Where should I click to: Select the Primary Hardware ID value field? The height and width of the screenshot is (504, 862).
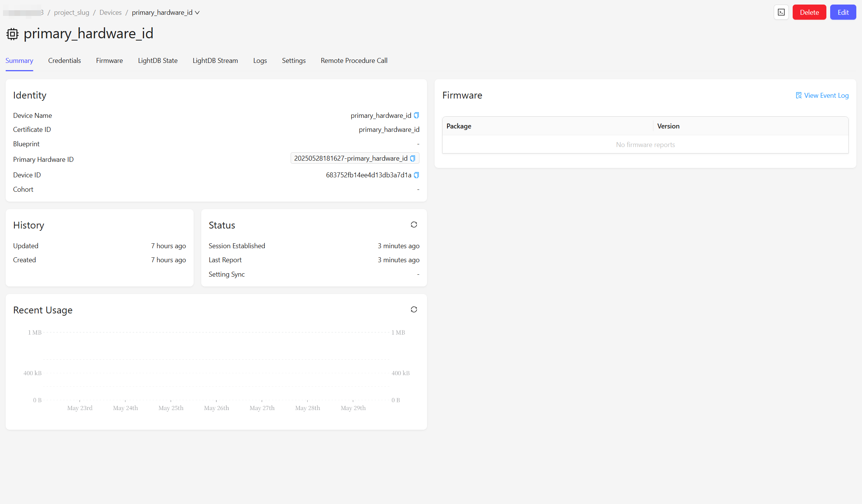[x=355, y=158]
